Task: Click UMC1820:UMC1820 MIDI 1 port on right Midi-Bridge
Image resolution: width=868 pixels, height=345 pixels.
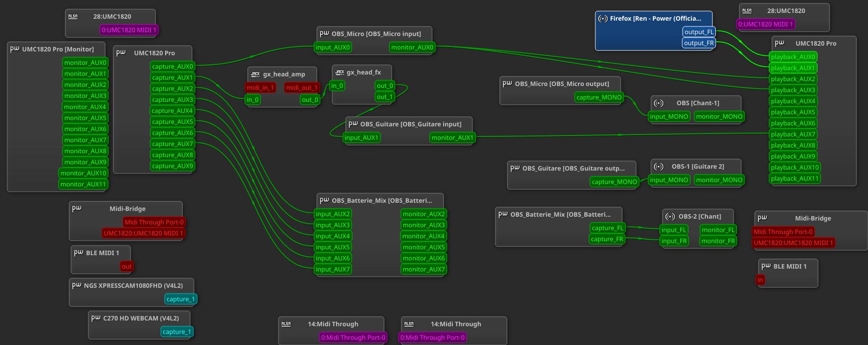Action: point(793,243)
